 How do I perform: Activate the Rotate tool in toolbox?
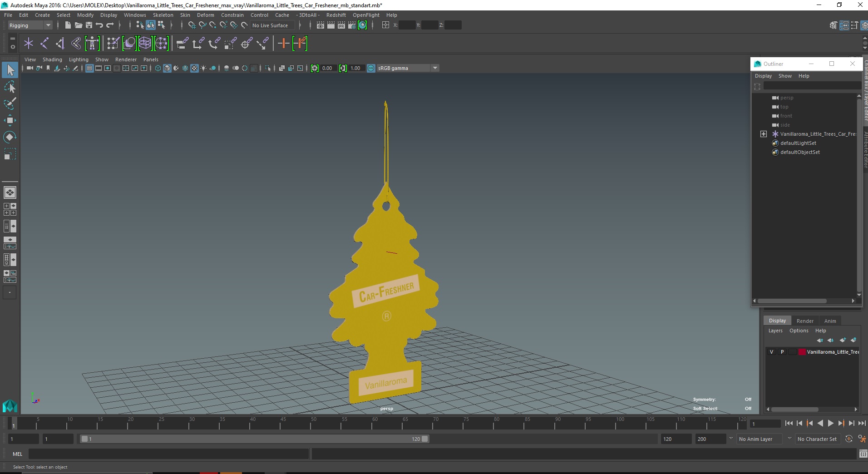pyautogui.click(x=10, y=137)
